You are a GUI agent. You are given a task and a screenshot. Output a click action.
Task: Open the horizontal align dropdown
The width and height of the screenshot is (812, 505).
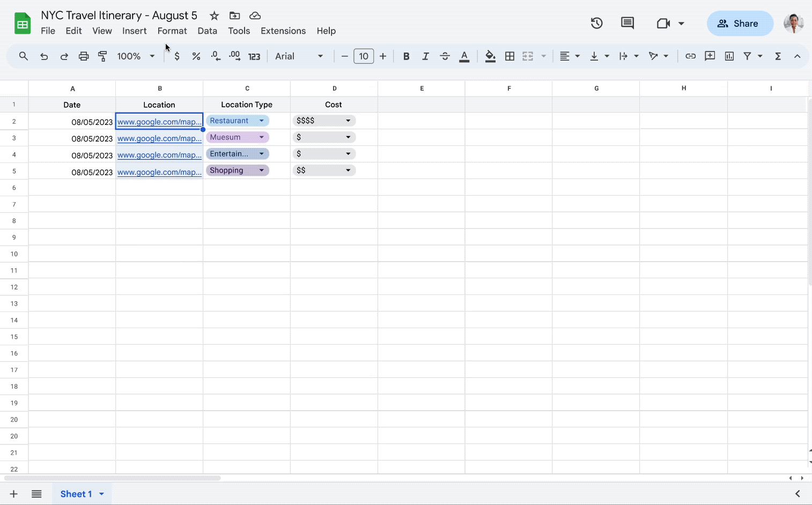(570, 56)
